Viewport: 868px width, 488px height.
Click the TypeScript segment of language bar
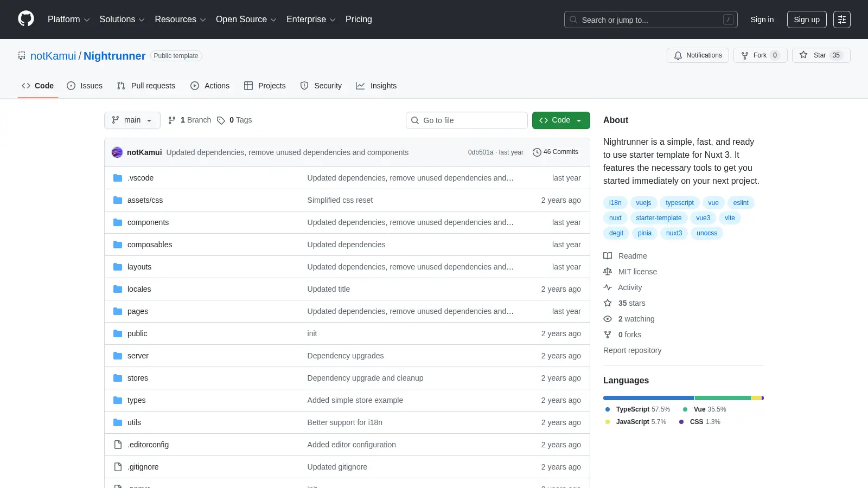point(648,398)
